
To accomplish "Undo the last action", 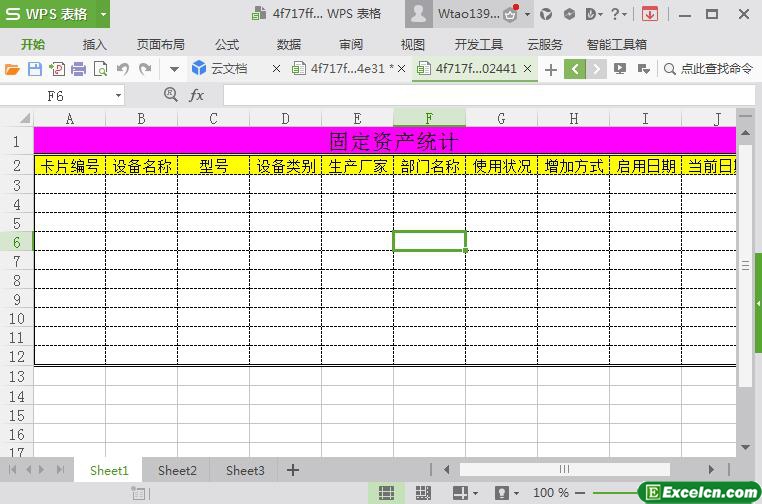I will 122,69.
